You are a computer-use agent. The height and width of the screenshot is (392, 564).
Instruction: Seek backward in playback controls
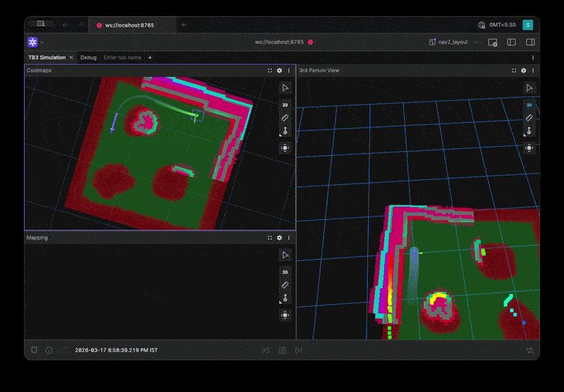pyautogui.click(x=266, y=350)
